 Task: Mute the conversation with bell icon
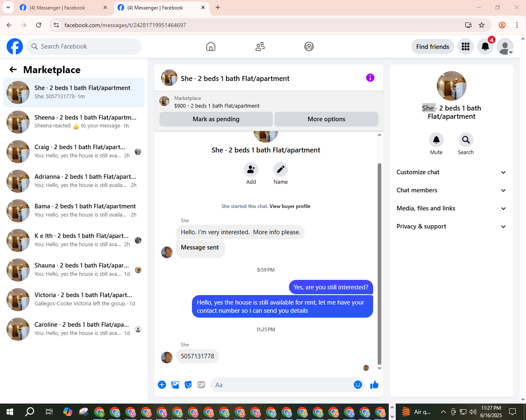coord(436,140)
